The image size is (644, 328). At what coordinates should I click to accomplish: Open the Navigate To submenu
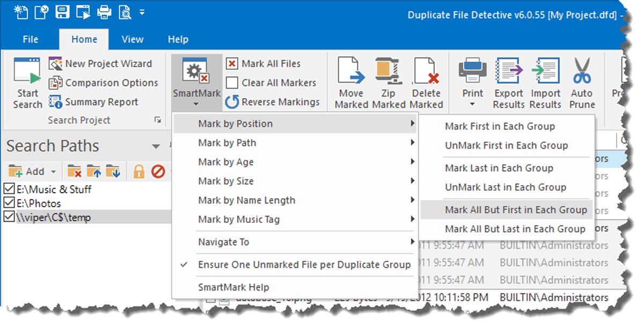[x=296, y=242]
